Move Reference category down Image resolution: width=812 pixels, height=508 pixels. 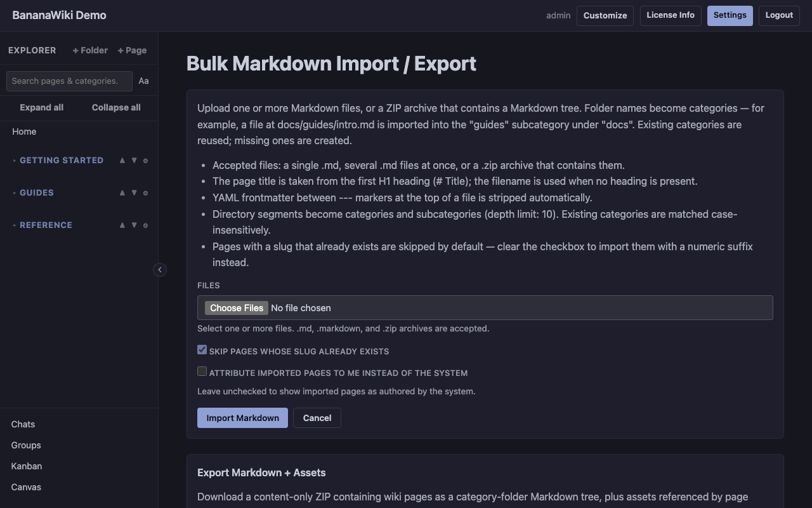[x=134, y=225]
